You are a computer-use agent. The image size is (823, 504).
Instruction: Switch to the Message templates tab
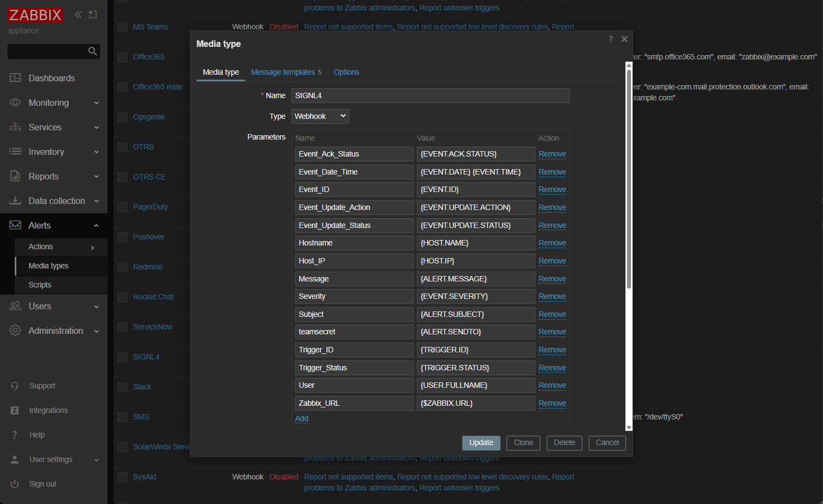(283, 72)
